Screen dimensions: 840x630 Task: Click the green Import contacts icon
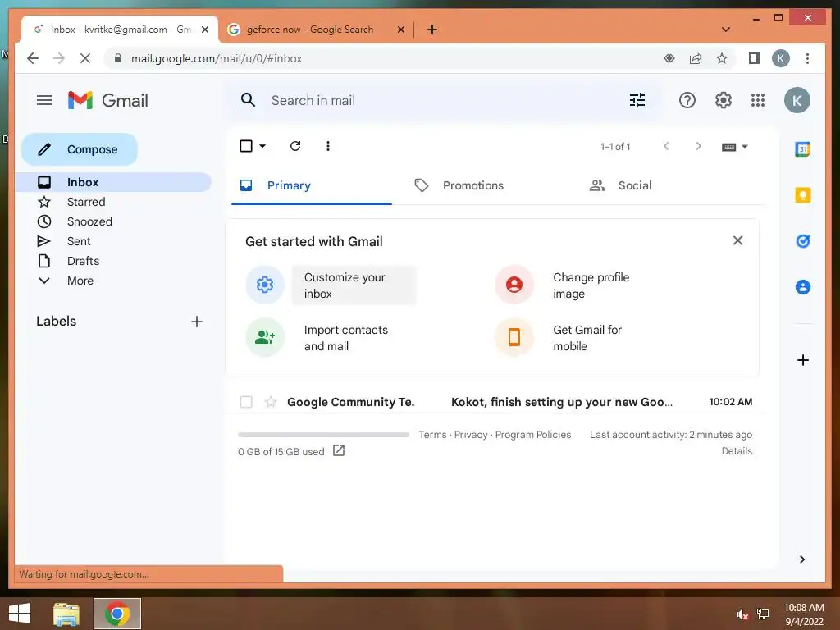(x=265, y=337)
